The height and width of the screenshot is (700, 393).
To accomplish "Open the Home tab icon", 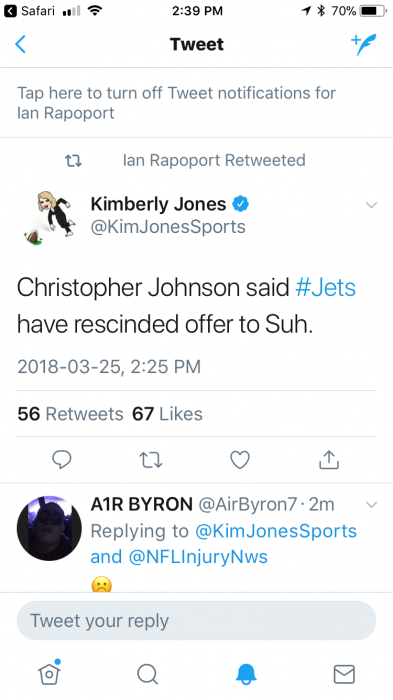I will 49,672.
